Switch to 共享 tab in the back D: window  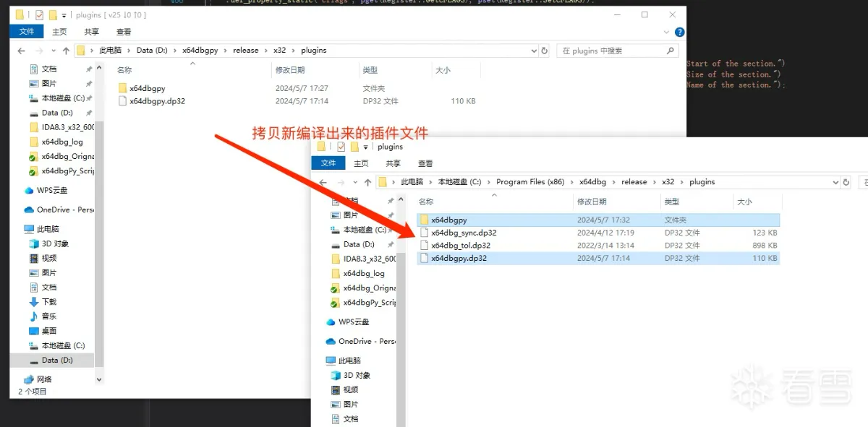click(x=91, y=32)
